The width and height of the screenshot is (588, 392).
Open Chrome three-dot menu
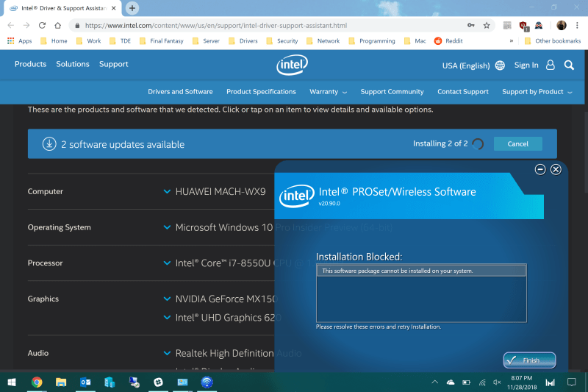[x=577, y=25]
